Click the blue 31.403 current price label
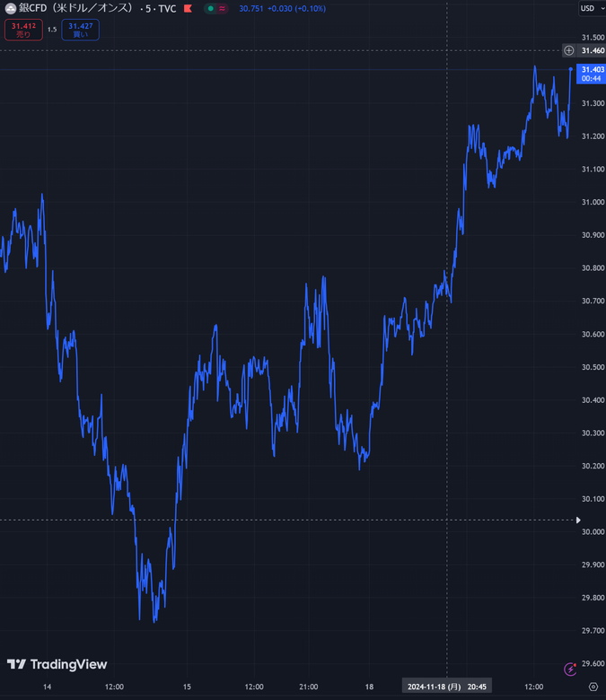Image resolution: width=606 pixels, height=700 pixels. click(592, 74)
